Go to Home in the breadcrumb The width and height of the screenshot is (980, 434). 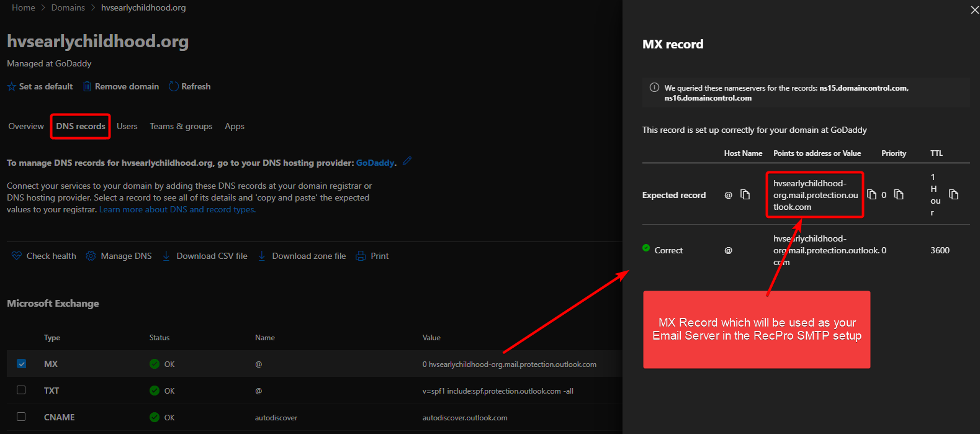24,7
